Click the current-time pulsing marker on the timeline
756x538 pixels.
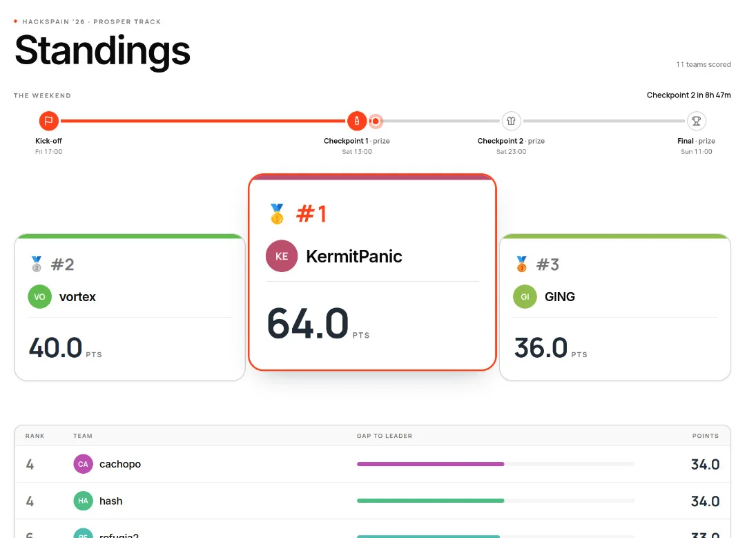pyautogui.click(x=376, y=121)
